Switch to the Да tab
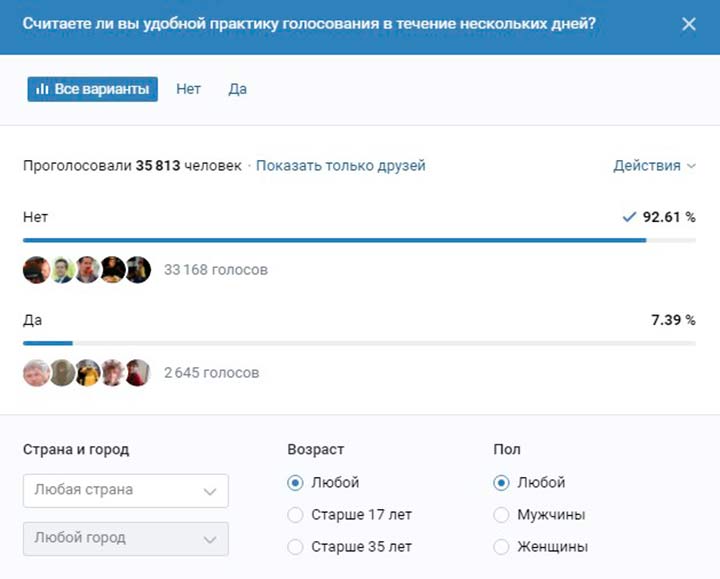 238,89
